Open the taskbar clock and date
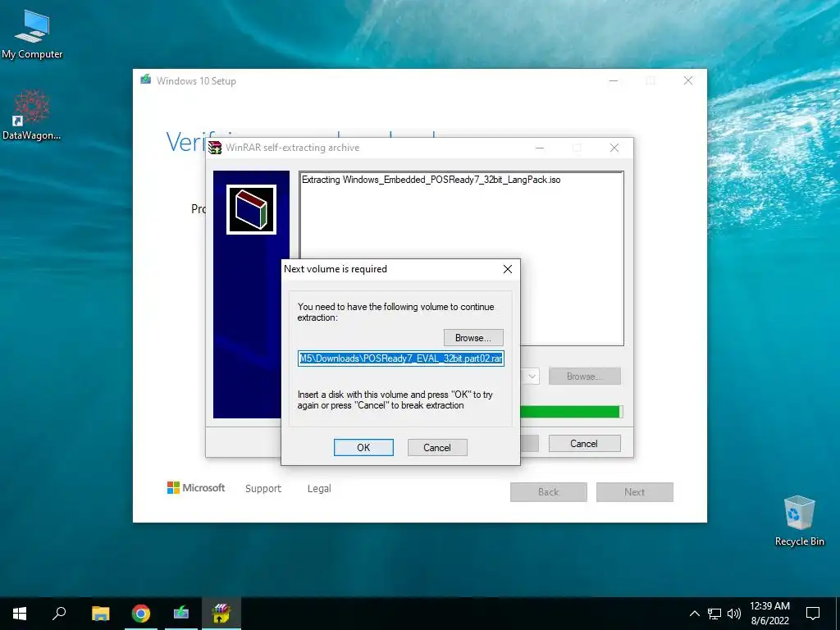 point(769,614)
